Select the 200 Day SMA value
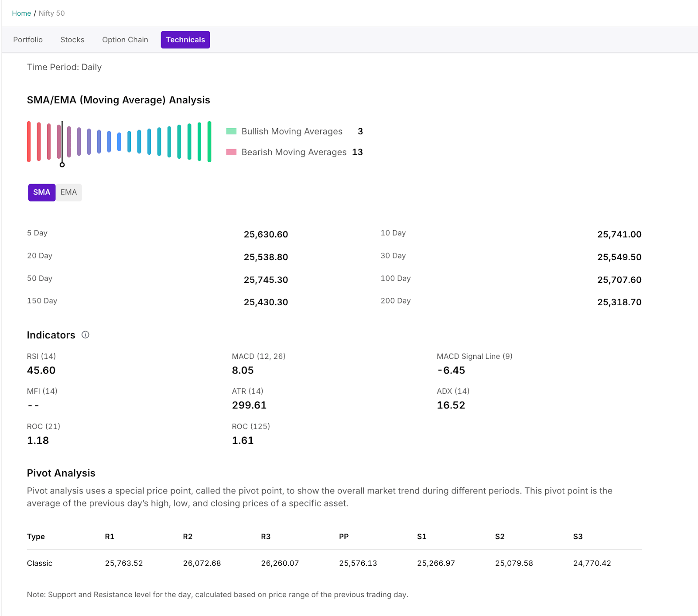The width and height of the screenshot is (698, 616). tap(619, 302)
